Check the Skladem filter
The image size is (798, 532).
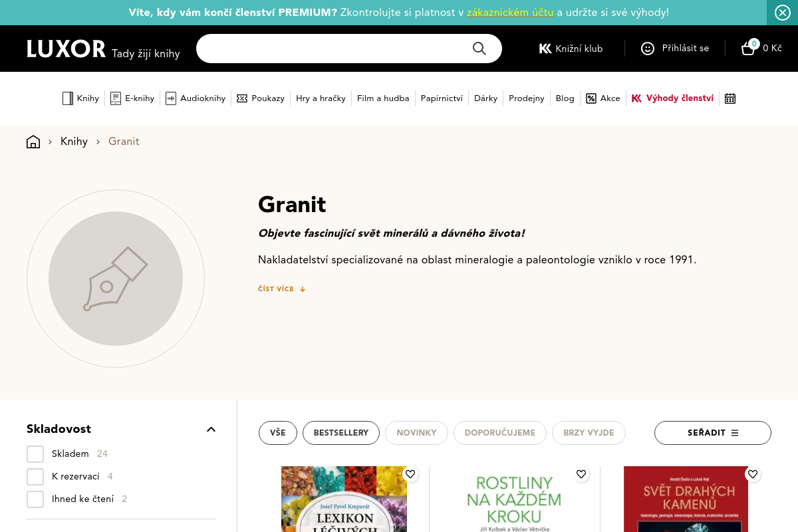tap(35, 454)
